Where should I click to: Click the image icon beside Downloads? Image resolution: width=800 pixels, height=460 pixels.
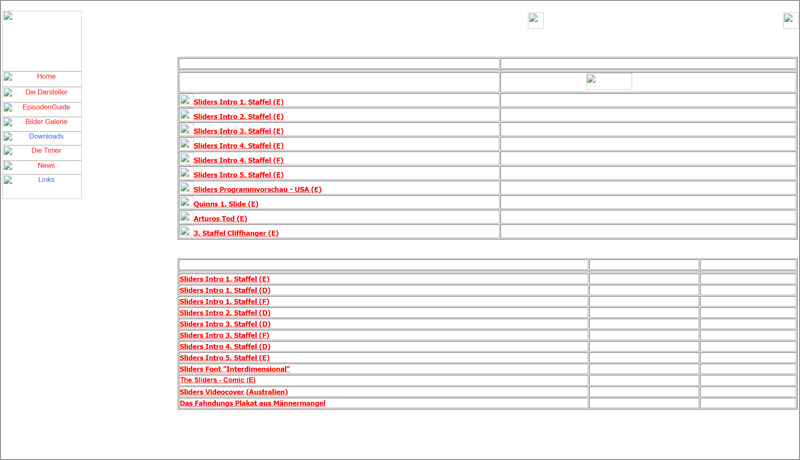pos(8,137)
